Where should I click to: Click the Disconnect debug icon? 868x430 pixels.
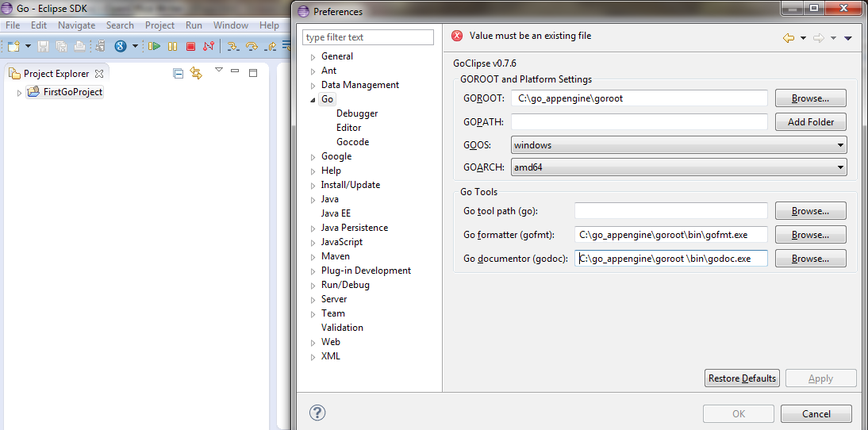coord(208,47)
